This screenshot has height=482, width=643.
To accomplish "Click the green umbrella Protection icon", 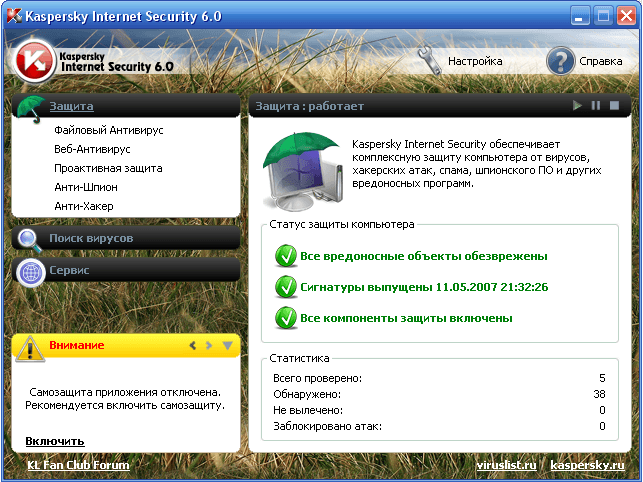I will pyautogui.click(x=31, y=107).
